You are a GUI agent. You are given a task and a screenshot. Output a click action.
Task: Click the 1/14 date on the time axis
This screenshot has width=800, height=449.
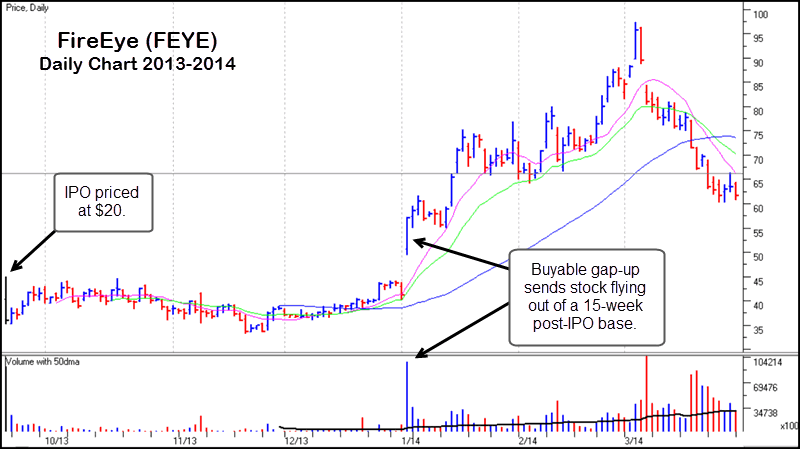tap(412, 440)
